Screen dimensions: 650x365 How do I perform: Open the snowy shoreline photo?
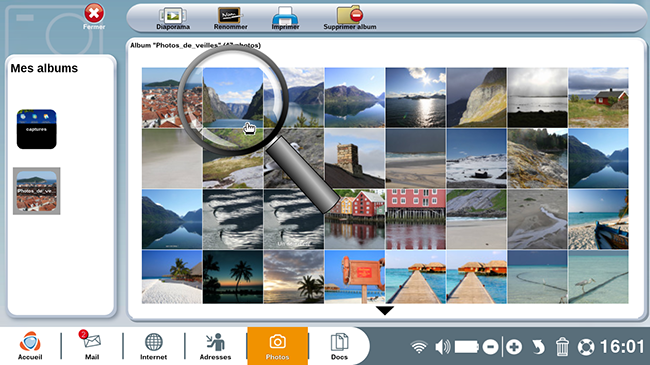tap(477, 158)
